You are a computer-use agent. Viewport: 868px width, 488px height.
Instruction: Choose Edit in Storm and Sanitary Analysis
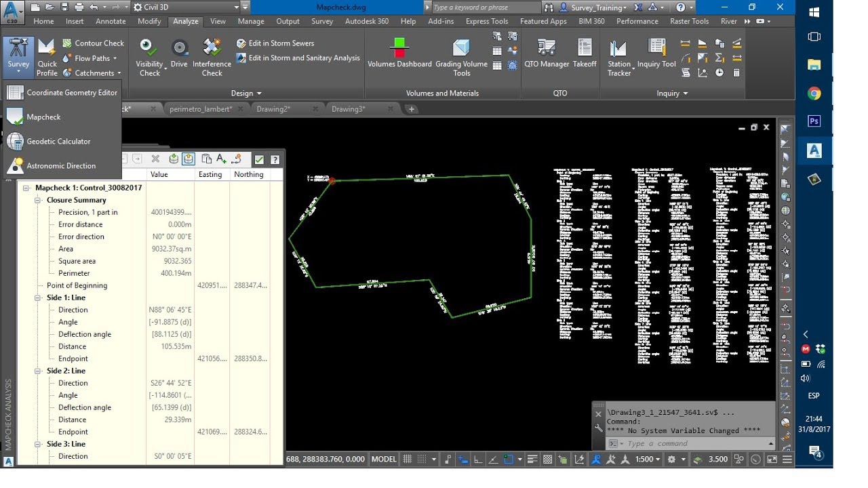pyautogui.click(x=298, y=58)
